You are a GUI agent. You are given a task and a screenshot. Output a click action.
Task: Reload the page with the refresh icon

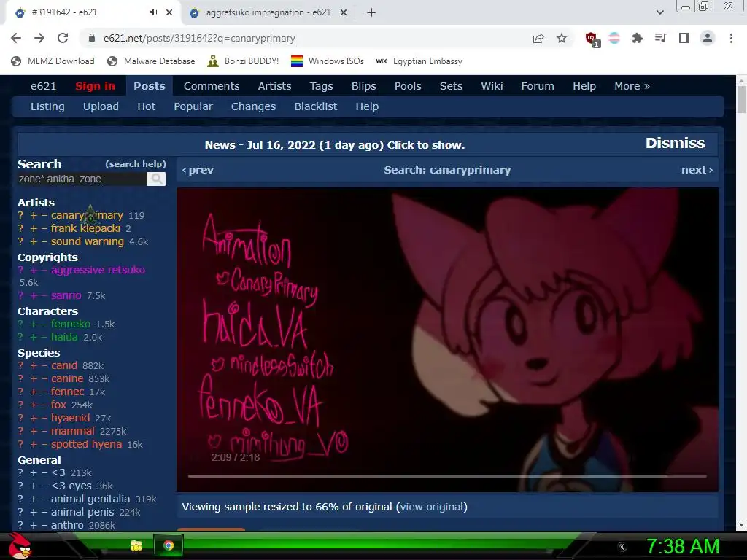tap(63, 38)
